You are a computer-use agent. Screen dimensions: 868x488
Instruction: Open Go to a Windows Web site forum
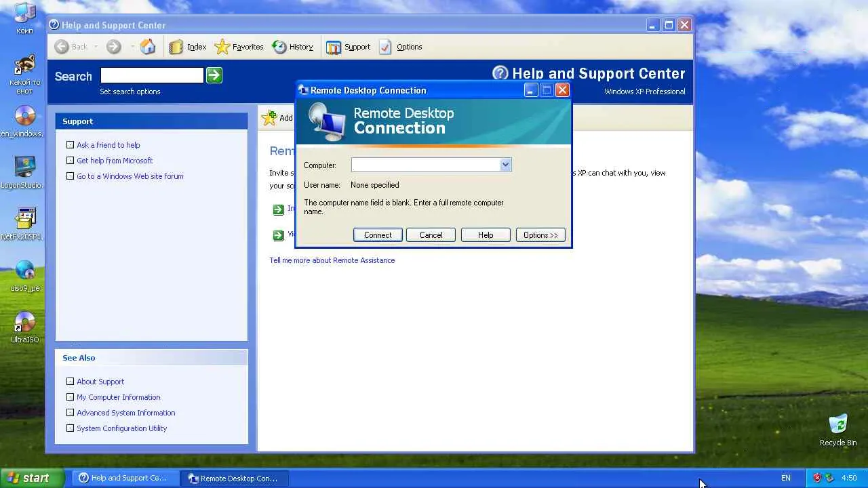pyautogui.click(x=130, y=176)
